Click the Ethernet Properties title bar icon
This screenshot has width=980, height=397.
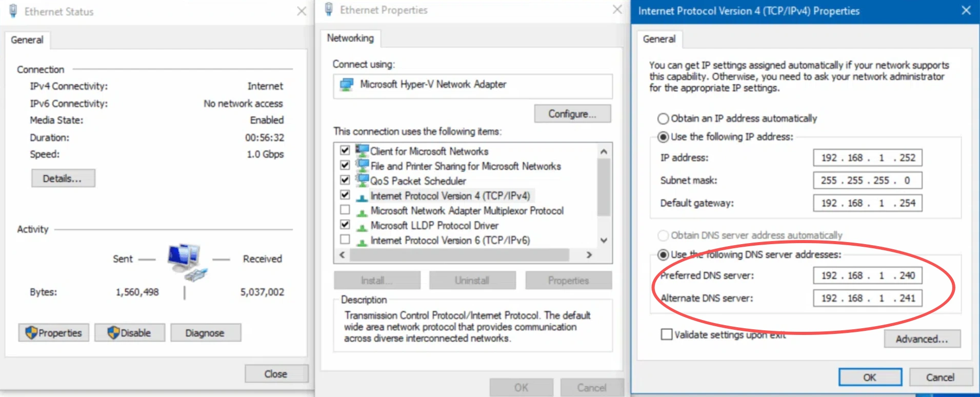point(329,9)
